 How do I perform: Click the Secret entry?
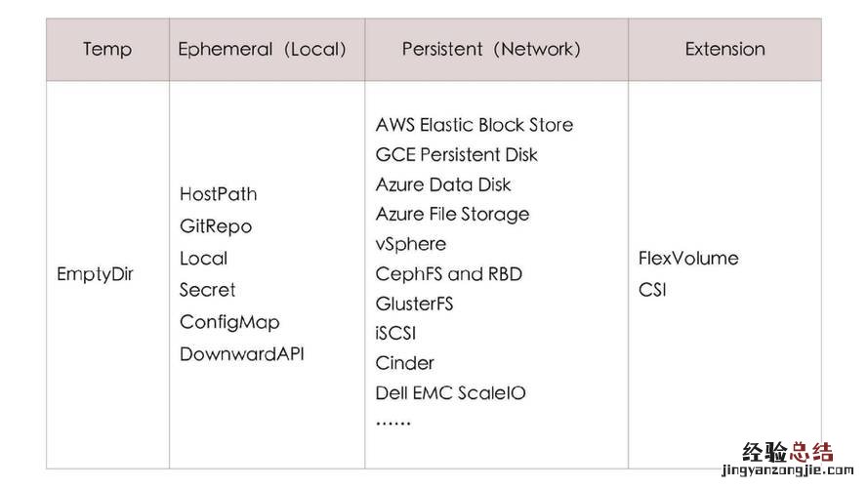coord(208,290)
